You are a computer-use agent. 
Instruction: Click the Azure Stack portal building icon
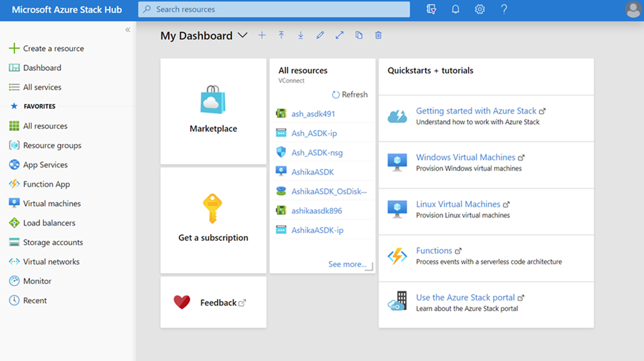pyautogui.click(x=397, y=301)
